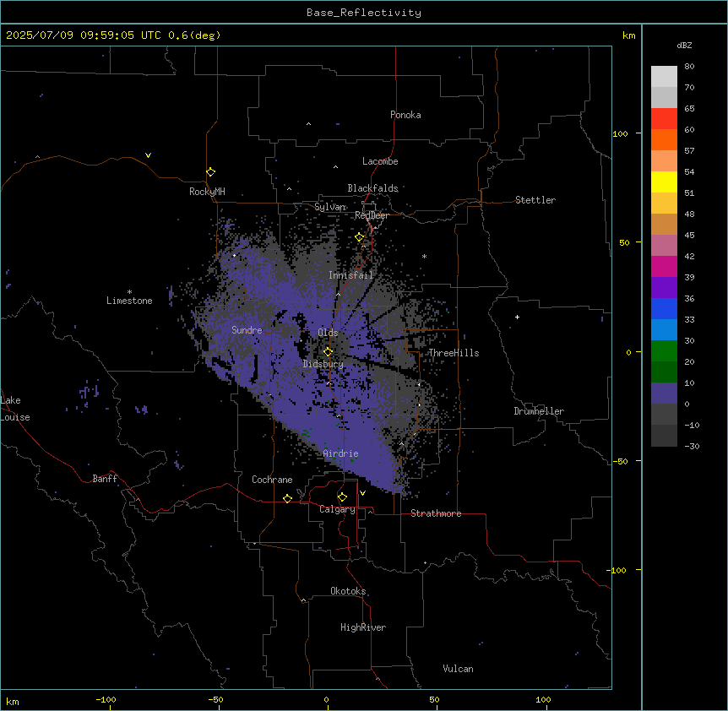The height and width of the screenshot is (711, 728).
Task: Click the RedDeer city label
Action: click(372, 215)
